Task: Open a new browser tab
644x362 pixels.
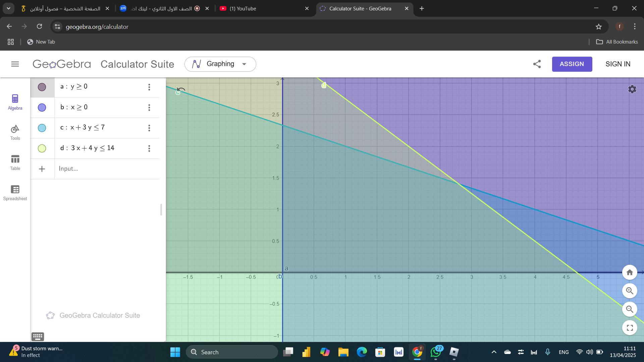Action: tap(422, 8)
